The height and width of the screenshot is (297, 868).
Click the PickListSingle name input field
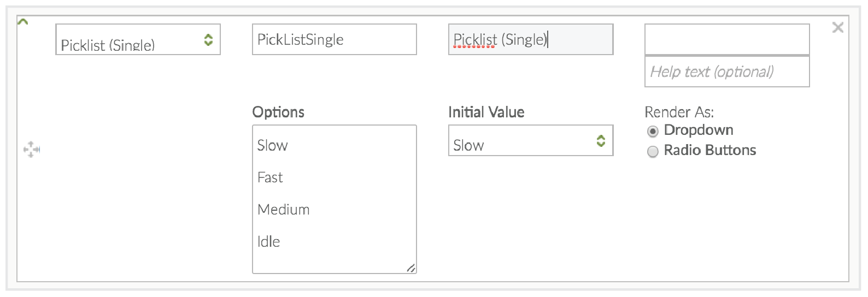pos(334,39)
